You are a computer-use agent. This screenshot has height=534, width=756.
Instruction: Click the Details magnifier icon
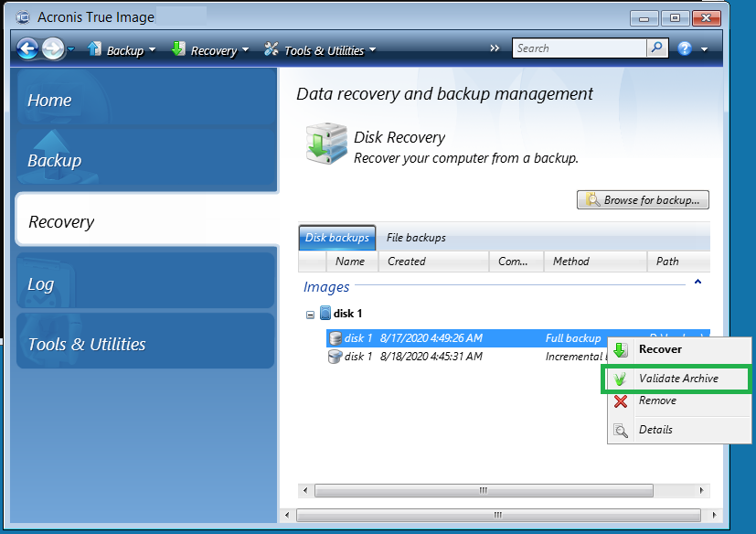[623, 429]
